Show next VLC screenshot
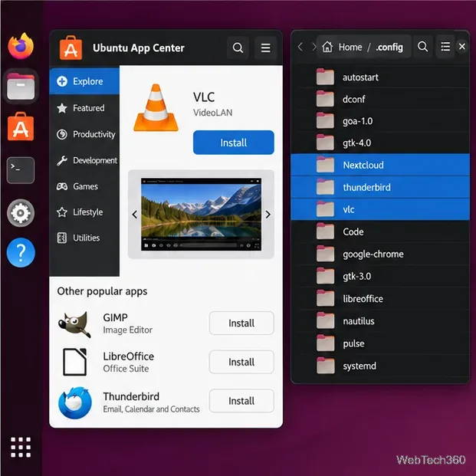Viewport: 476px width, 476px height. click(x=268, y=215)
